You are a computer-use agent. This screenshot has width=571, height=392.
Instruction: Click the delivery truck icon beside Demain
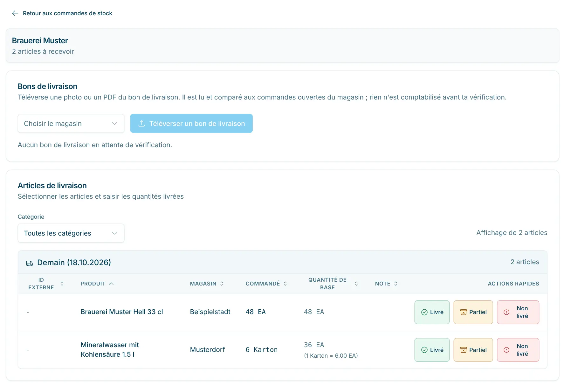30,263
